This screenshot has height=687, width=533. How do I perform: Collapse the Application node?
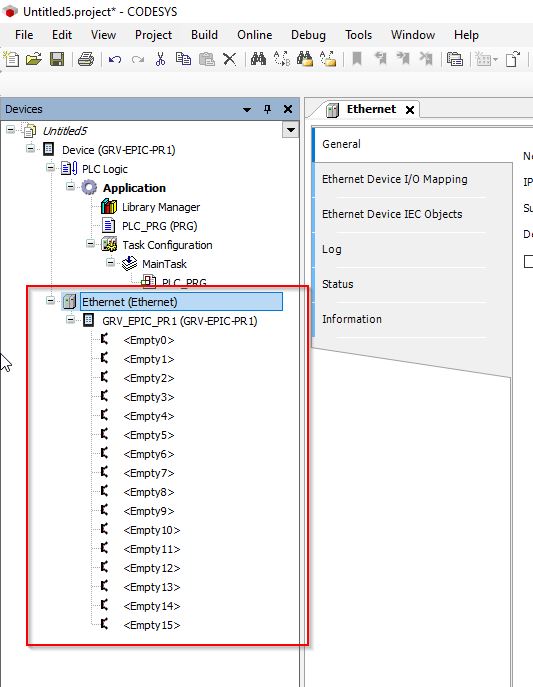click(x=70, y=186)
